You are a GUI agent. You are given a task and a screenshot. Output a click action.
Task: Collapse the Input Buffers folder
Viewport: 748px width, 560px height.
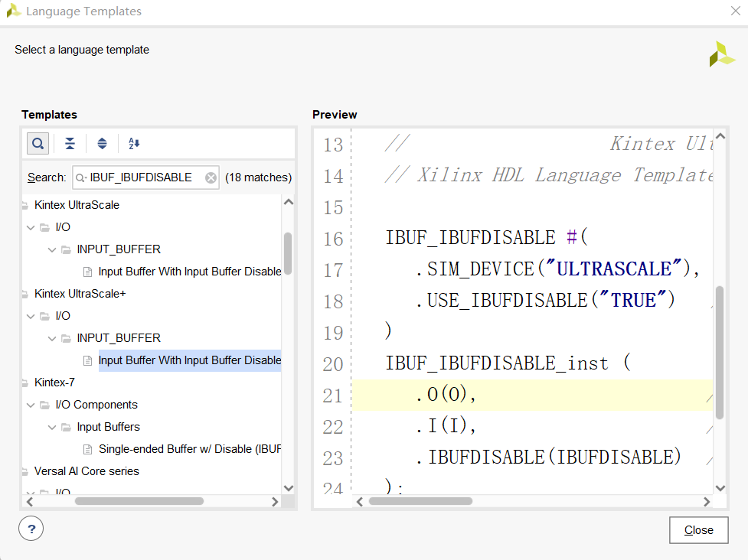(x=52, y=428)
